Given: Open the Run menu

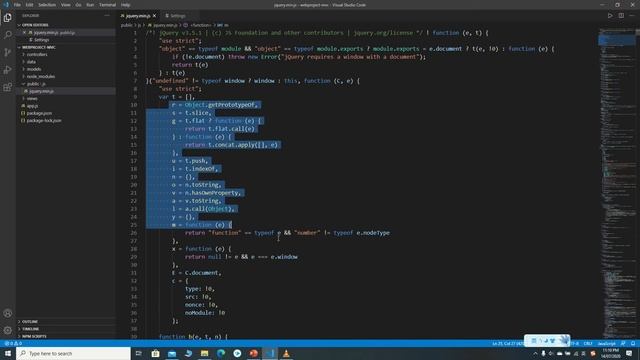Looking at the screenshot, I should click(90, 5).
